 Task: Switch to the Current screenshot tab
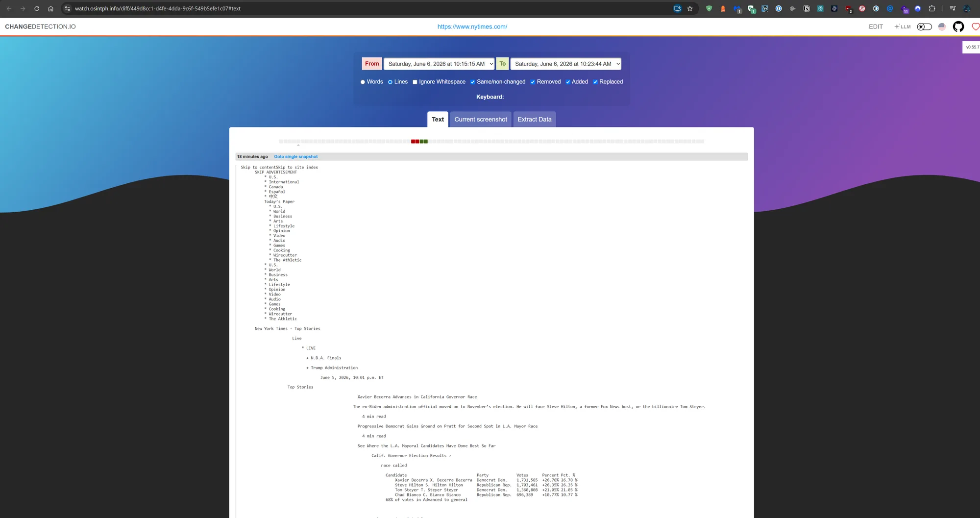tap(481, 119)
